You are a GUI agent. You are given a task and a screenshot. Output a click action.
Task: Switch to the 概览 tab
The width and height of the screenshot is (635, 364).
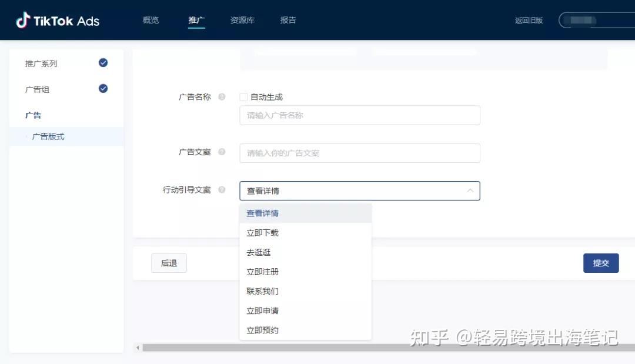(x=151, y=19)
